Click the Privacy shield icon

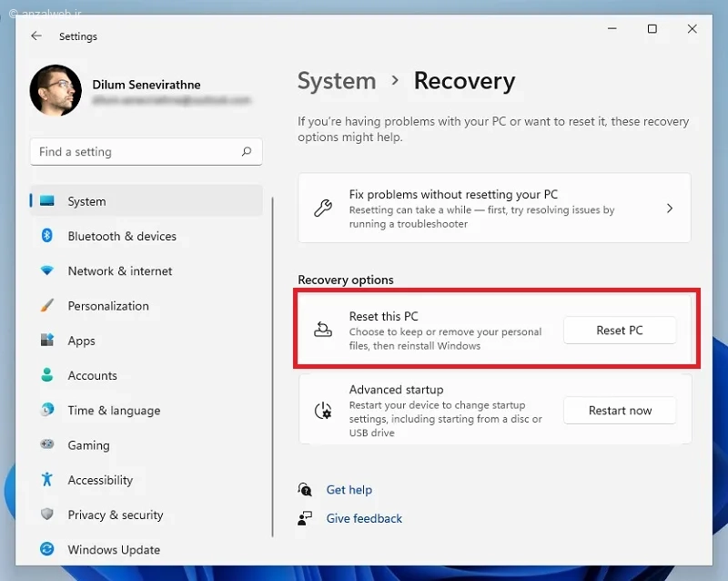(x=47, y=515)
